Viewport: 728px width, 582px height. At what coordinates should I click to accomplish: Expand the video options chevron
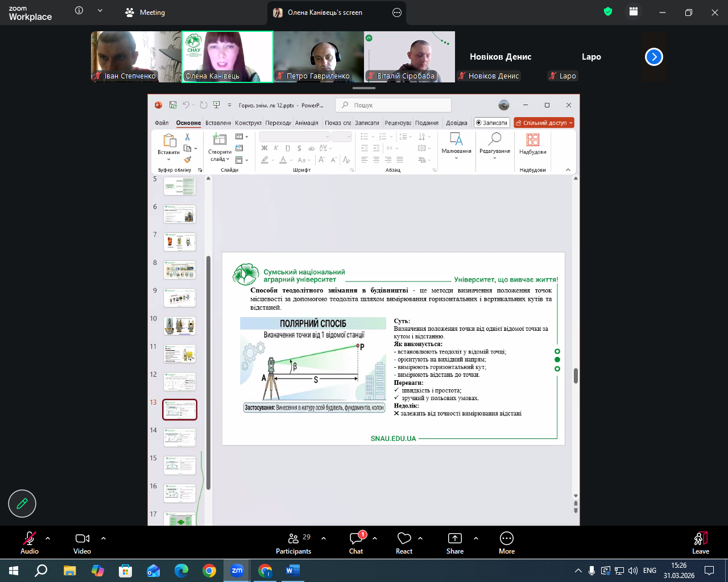pyautogui.click(x=104, y=538)
